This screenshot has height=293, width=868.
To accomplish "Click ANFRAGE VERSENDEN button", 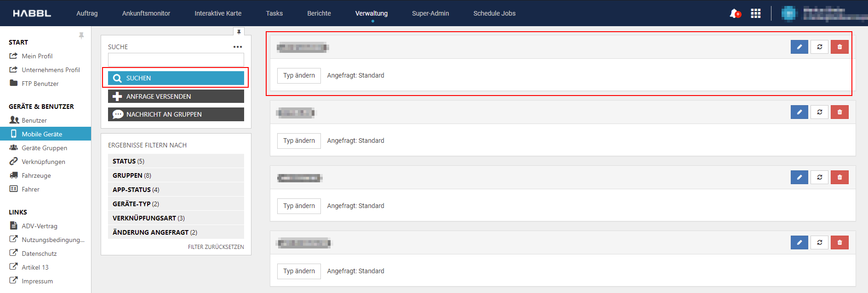I will 176,96.
